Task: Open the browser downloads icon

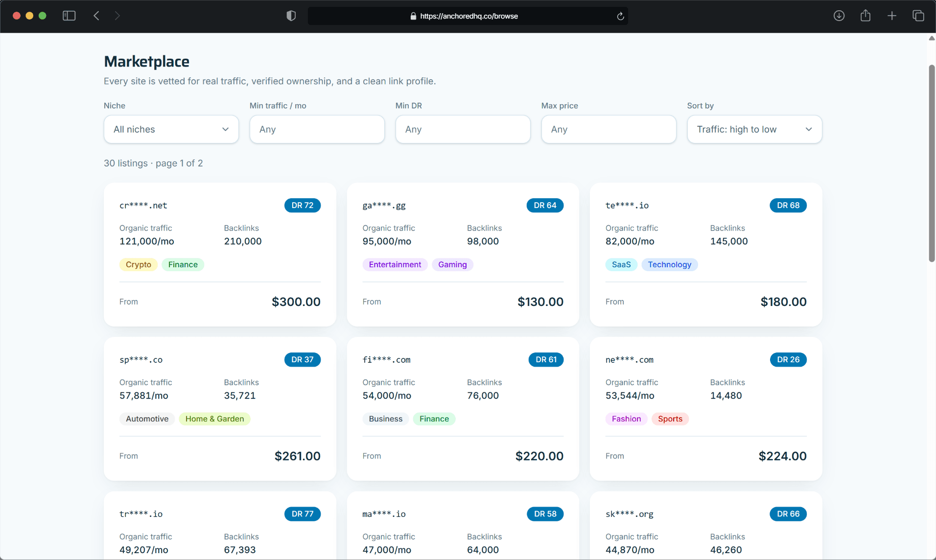Action: click(x=839, y=16)
